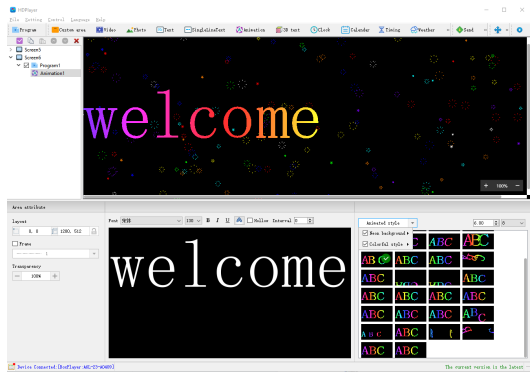Collapse the Program1 tree node
Screen dimensions: 530x373
pyautogui.click(x=19, y=65)
